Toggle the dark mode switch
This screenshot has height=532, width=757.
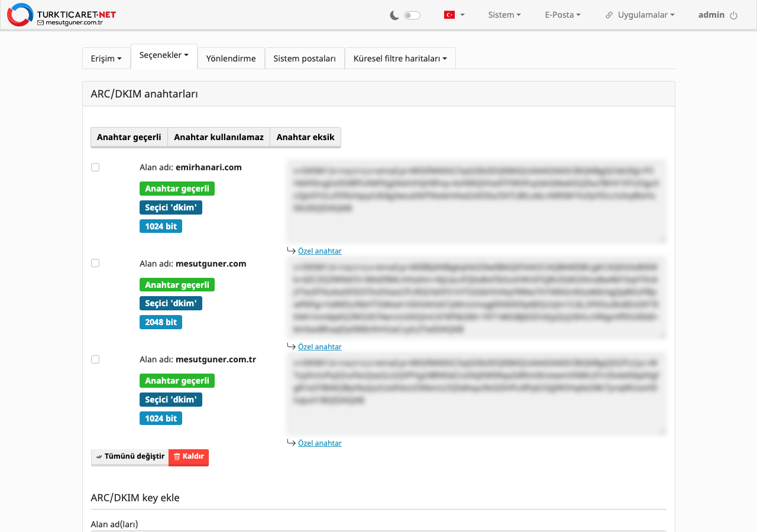tap(412, 15)
